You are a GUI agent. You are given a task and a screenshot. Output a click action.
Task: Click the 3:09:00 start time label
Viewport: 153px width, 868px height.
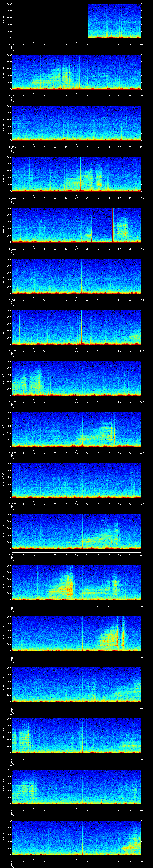click(12, 44)
